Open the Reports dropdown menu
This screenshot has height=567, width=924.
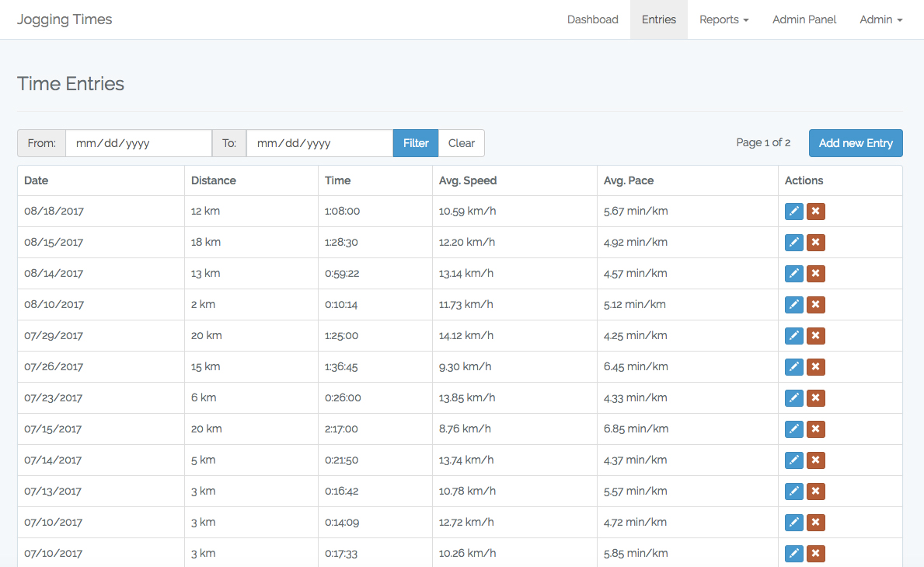pos(724,19)
